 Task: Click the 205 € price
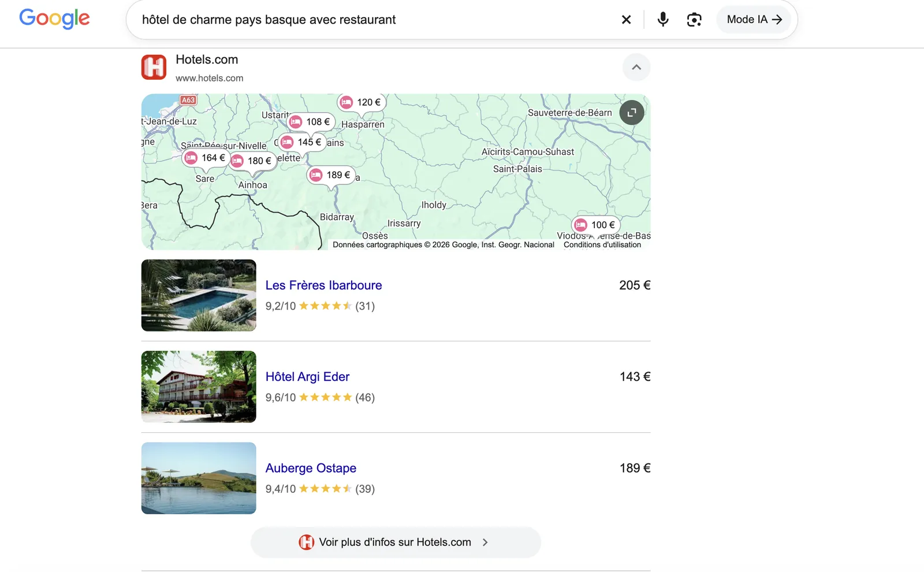[x=635, y=285]
